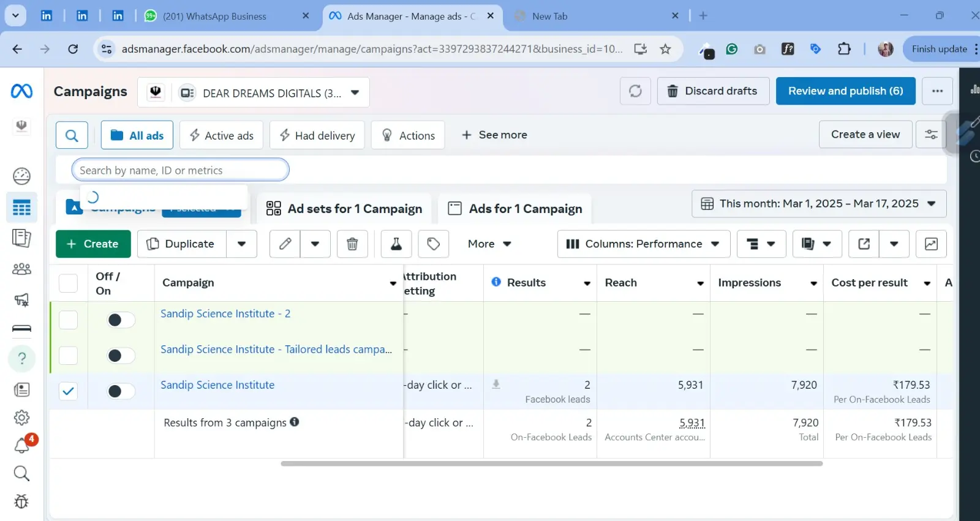Open the export share icon
Screen dimensions: 980x521
(x=864, y=244)
